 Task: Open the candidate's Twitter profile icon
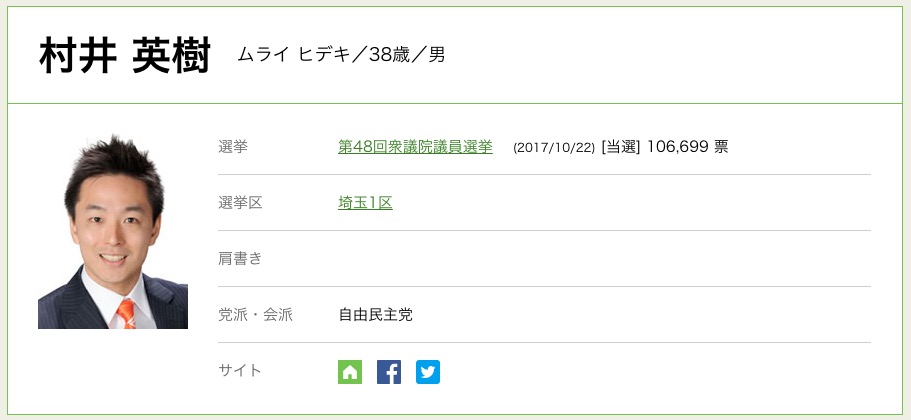point(428,372)
